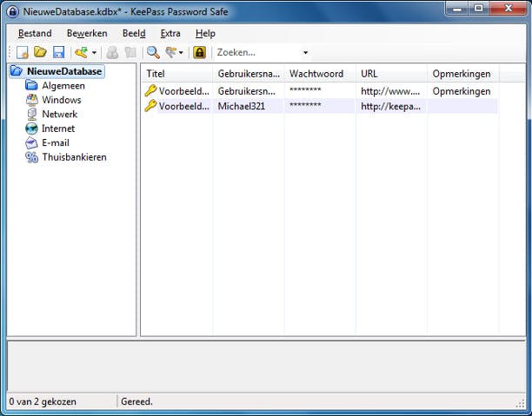Select first Voorbeeld... entry title
Screen dimensions: 532x416
(184, 91)
